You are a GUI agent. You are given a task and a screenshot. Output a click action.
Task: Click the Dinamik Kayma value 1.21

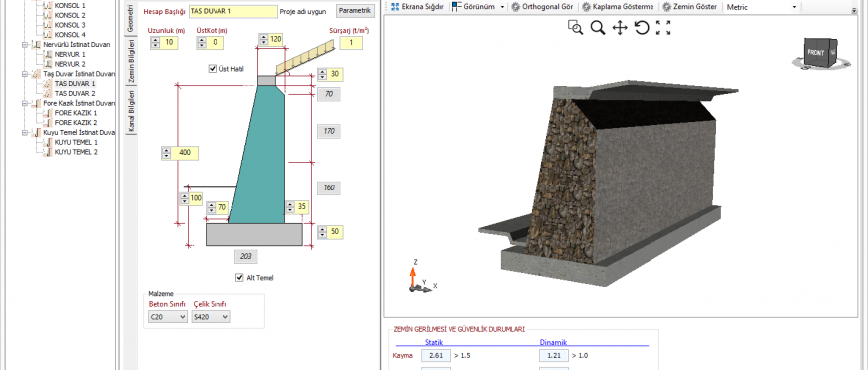tap(554, 356)
